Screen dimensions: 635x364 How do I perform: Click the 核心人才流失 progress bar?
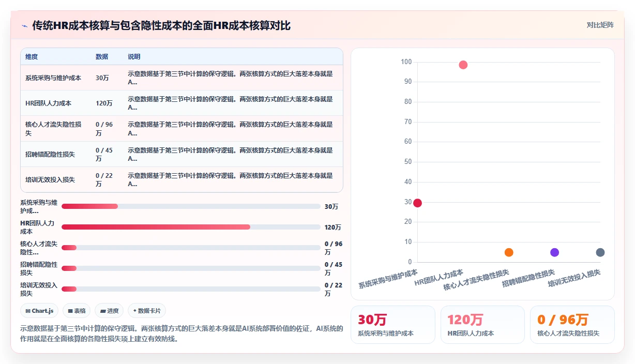(x=191, y=248)
